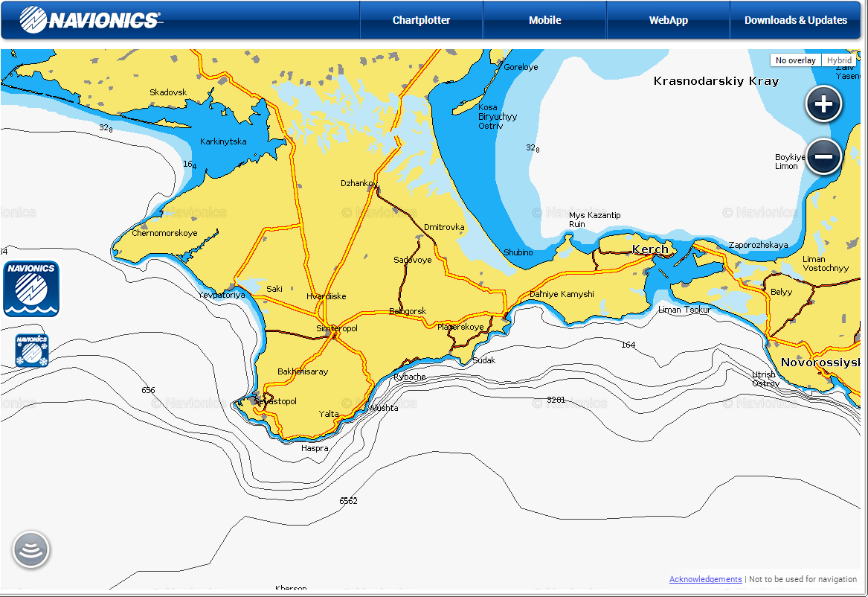The height and width of the screenshot is (597, 868).
Task: Click the Krasnodarskiy Kray label
Action: point(716,81)
